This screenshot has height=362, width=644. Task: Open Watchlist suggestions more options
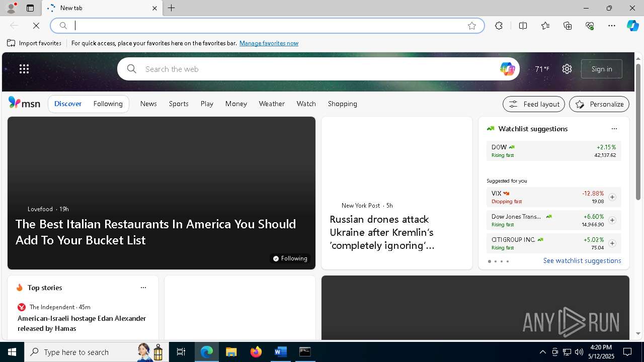point(614,129)
